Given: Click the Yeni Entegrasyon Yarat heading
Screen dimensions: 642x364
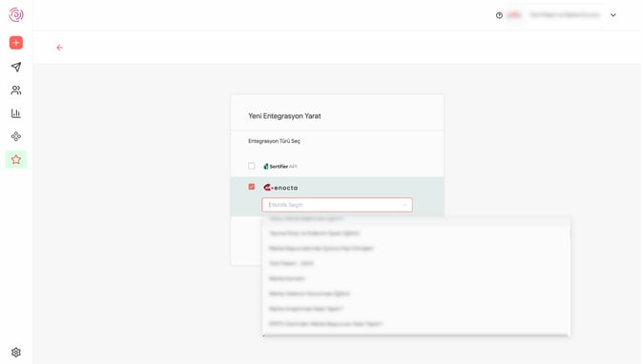Looking at the screenshot, I should click(x=284, y=116).
